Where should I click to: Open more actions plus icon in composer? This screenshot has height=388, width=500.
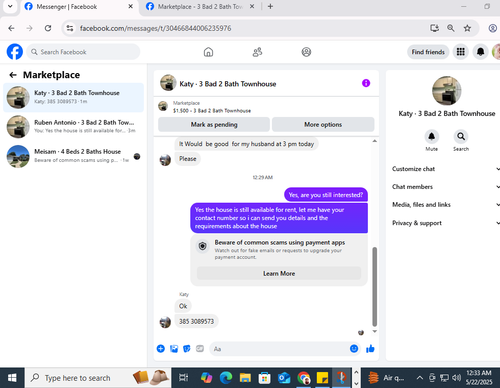click(x=161, y=349)
